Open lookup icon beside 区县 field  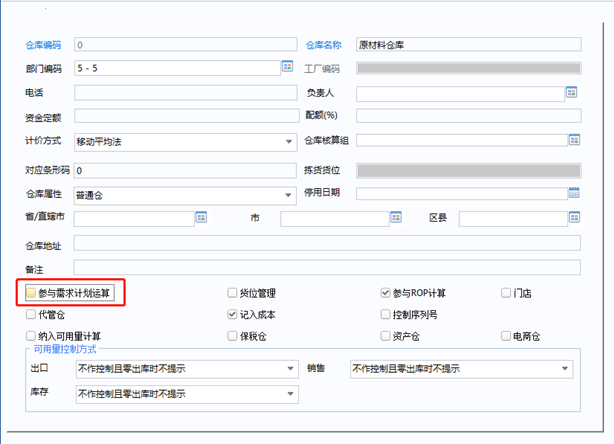click(574, 217)
